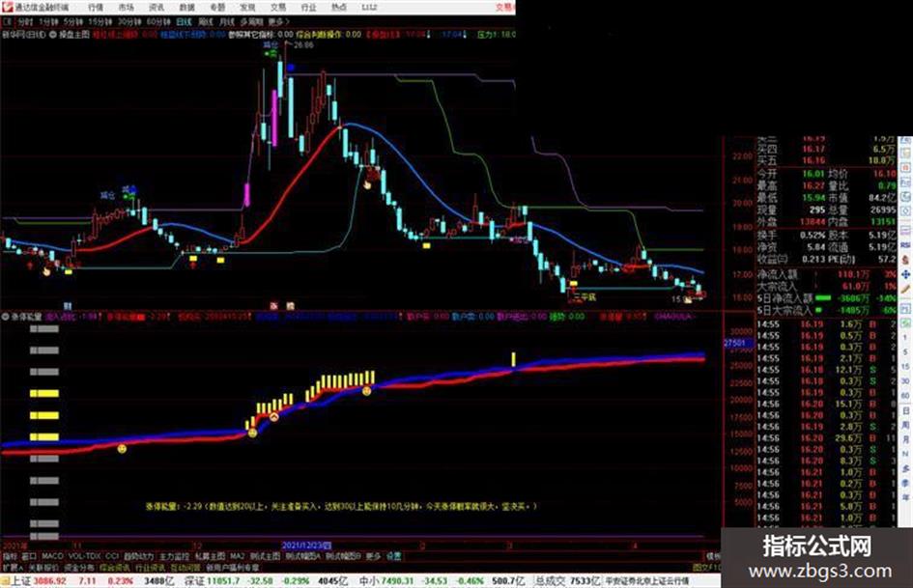Select the 主力监控 indicator tab
This screenshot has height=588, width=913.
[174, 556]
